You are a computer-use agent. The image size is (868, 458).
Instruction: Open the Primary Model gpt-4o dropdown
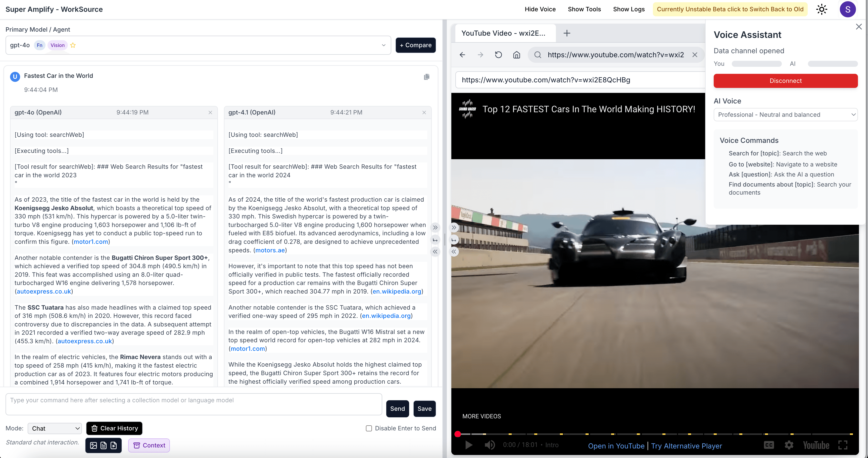[x=198, y=45]
